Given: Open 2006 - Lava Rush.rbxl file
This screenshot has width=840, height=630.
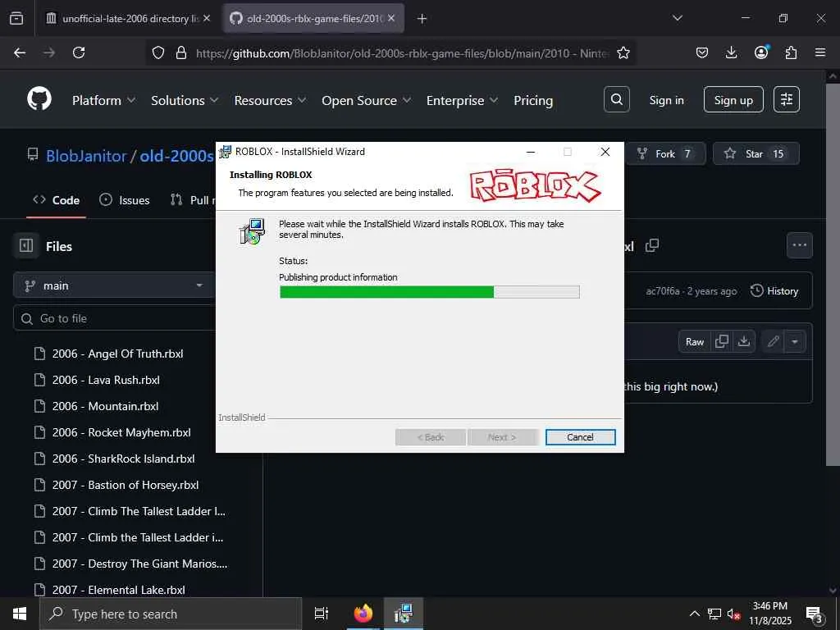Looking at the screenshot, I should (x=106, y=380).
